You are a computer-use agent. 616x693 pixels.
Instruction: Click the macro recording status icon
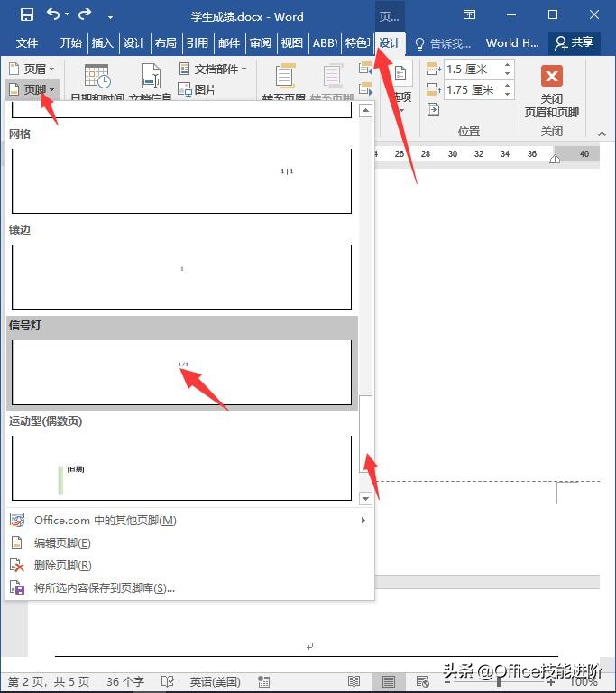pyautogui.click(x=264, y=681)
